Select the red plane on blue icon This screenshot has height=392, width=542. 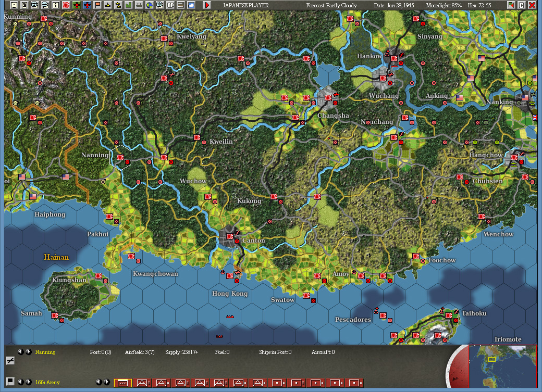87,5
